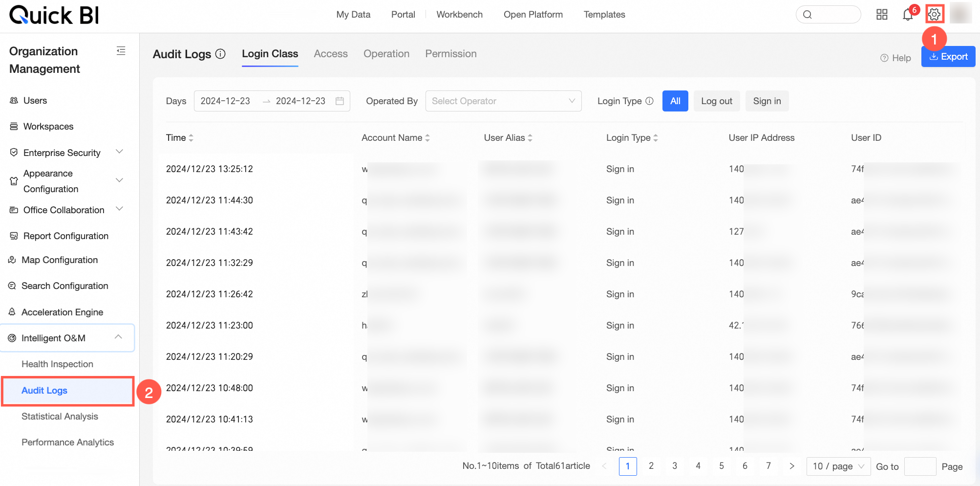Open Performance Analytics in the sidebar
This screenshot has height=486, width=980.
pyautogui.click(x=67, y=442)
